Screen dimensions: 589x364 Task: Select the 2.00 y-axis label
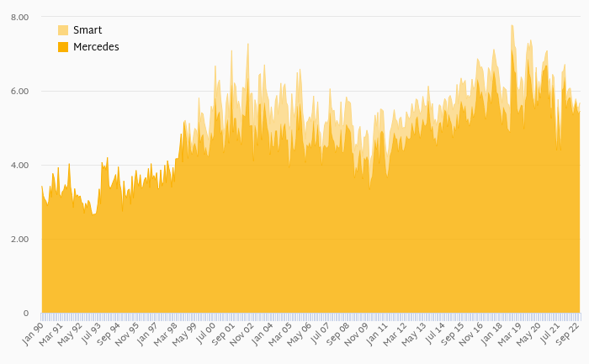[19, 239]
